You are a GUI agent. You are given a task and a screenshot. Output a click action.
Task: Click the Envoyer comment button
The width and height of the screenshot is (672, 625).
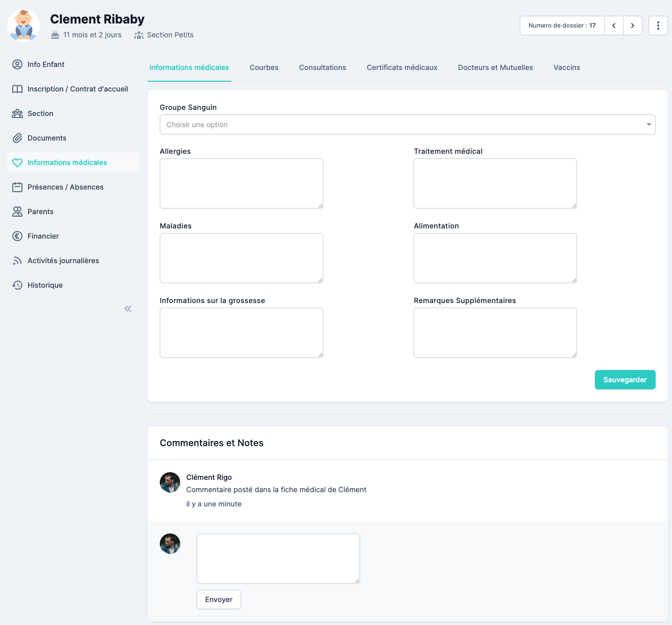[219, 599]
